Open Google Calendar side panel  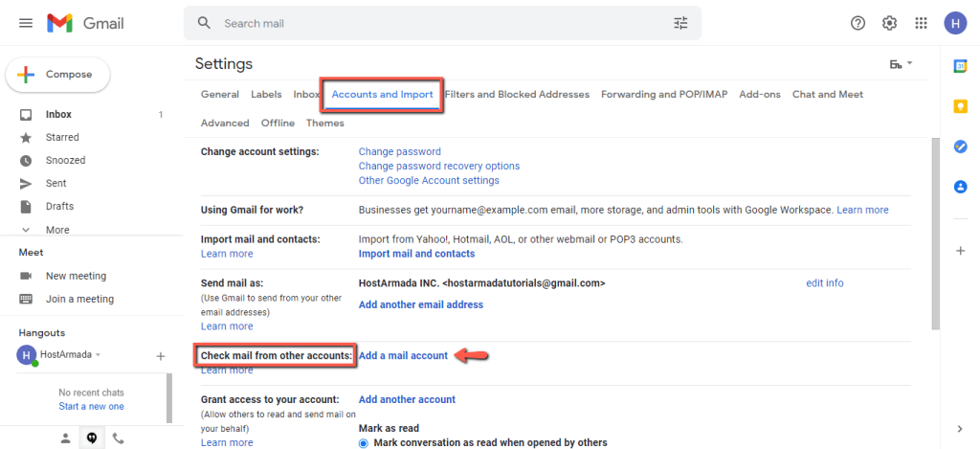(x=961, y=66)
